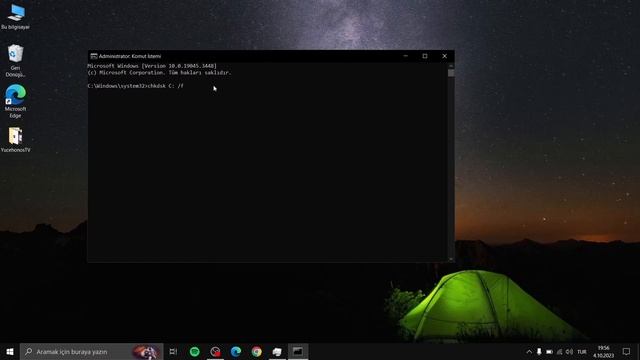Click the 'Microsoft Windows [Version' line
The image size is (640, 360).
(152, 66)
